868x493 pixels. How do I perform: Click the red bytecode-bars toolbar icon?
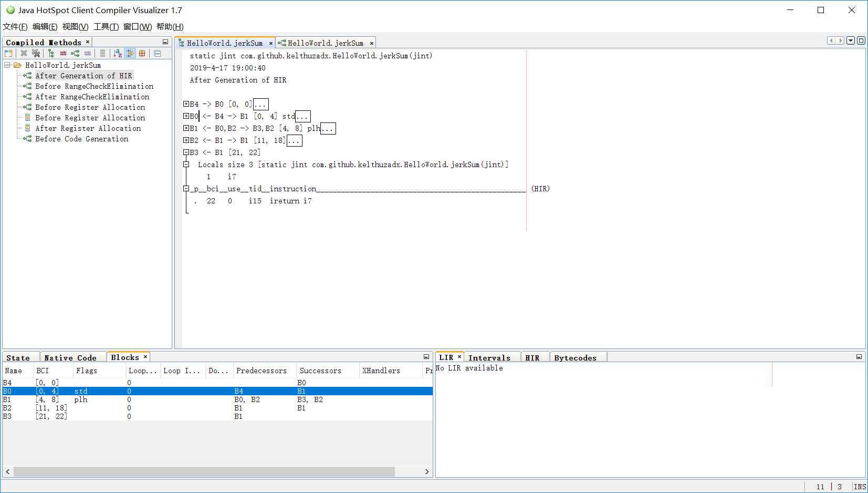click(63, 53)
